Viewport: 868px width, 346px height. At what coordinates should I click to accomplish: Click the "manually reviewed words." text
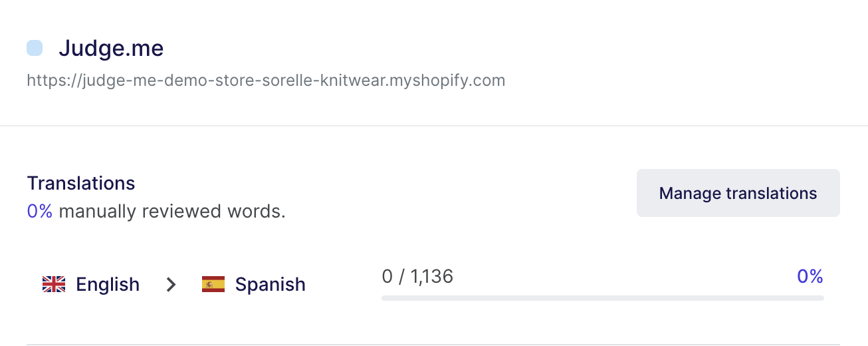click(x=172, y=212)
